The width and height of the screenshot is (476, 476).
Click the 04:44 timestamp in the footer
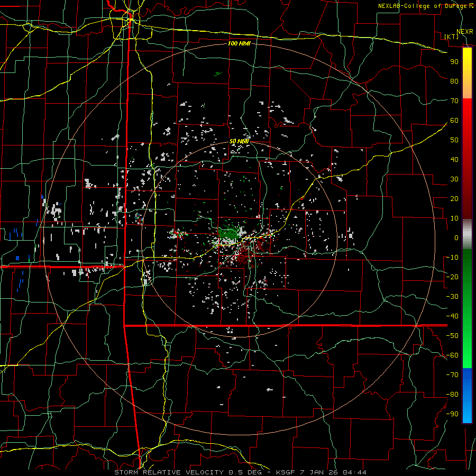pyautogui.click(x=354, y=472)
